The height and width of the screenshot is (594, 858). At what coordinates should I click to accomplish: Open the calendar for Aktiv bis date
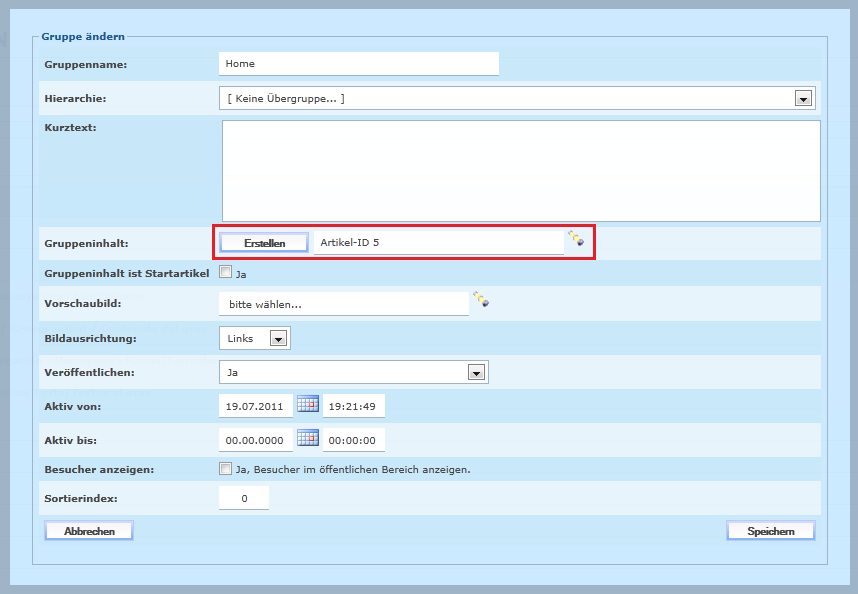308,439
